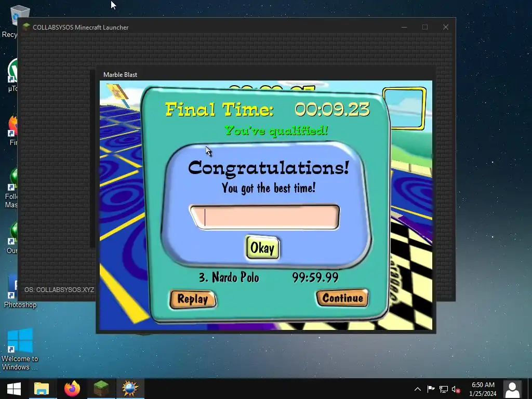Click the Okay button in Congratulations dialog
This screenshot has width=532, height=399.
click(262, 248)
